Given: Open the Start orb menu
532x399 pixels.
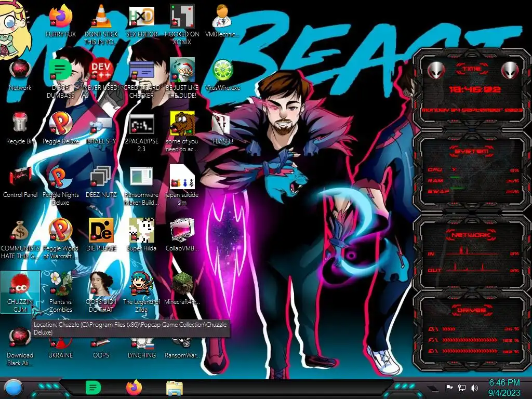Looking at the screenshot, I should pos(14,388).
